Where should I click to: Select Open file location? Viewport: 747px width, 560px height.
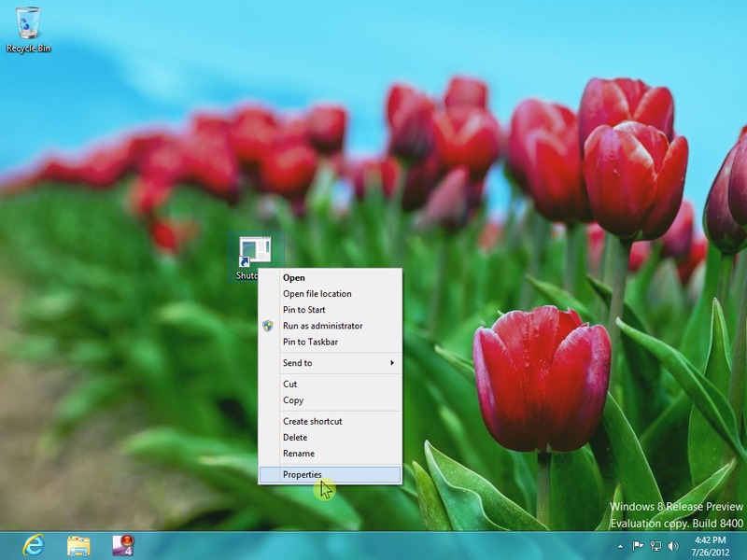coord(330,294)
